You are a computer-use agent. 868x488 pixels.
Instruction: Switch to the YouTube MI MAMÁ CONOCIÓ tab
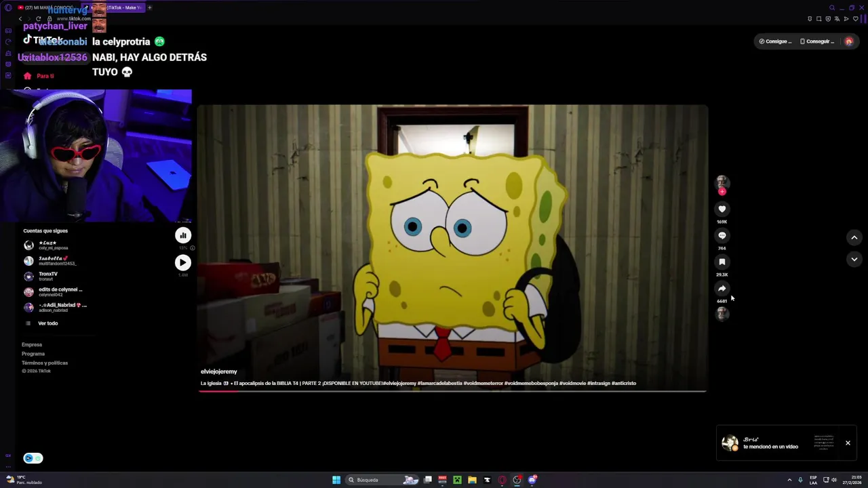46,7
